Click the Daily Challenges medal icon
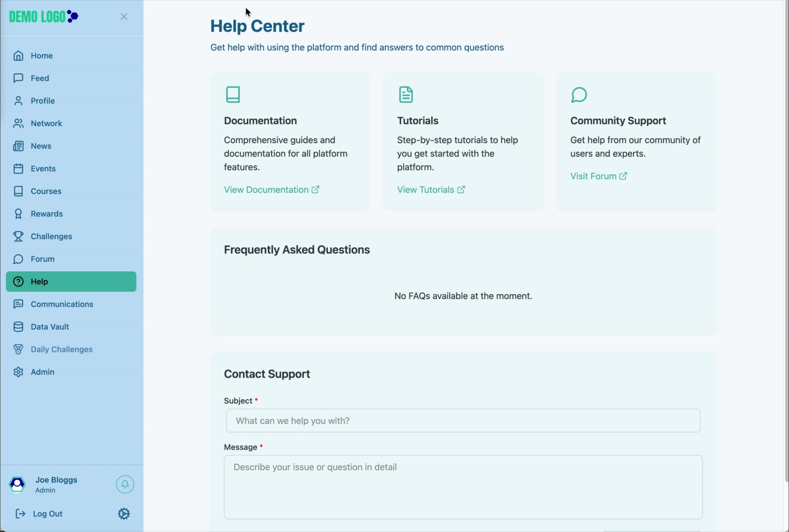The image size is (789, 532). (19, 349)
